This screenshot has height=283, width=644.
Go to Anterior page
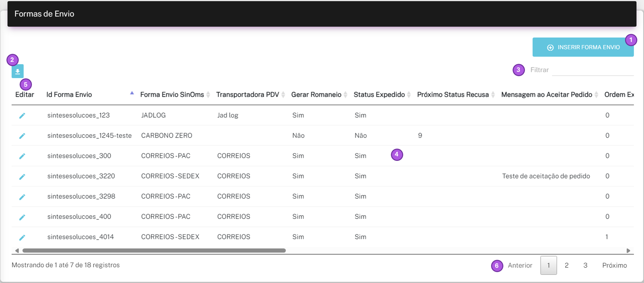click(x=520, y=265)
